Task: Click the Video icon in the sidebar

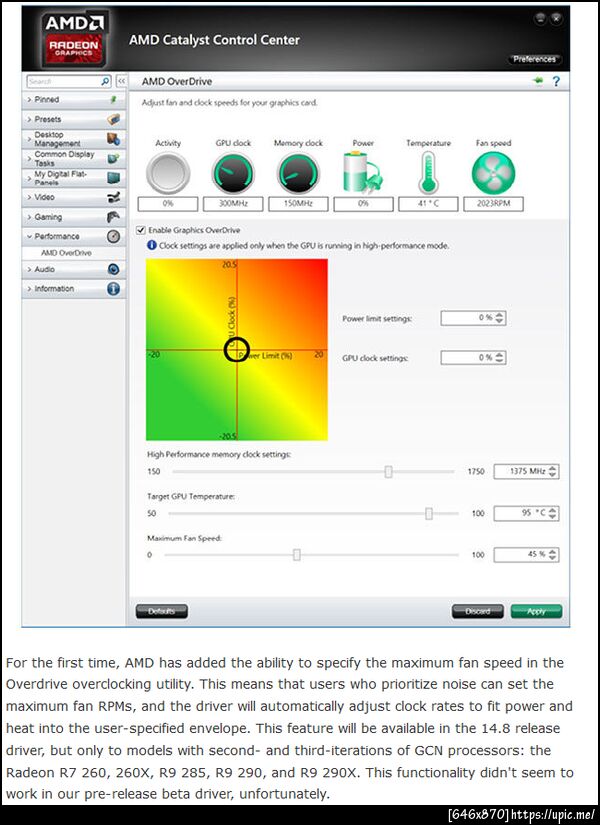Action: 113,197
